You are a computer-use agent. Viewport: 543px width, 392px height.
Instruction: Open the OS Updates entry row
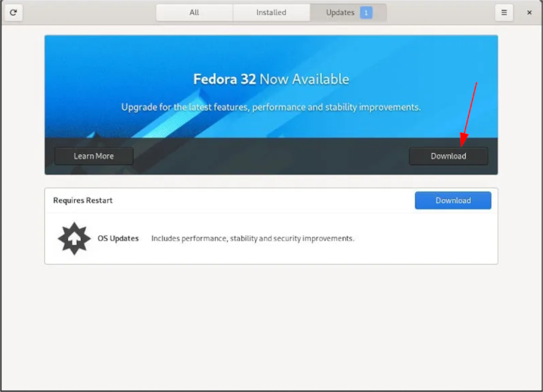[x=271, y=239]
